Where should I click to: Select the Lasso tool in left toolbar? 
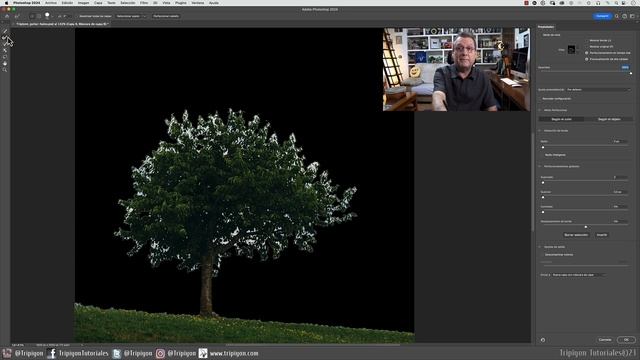coord(5,57)
